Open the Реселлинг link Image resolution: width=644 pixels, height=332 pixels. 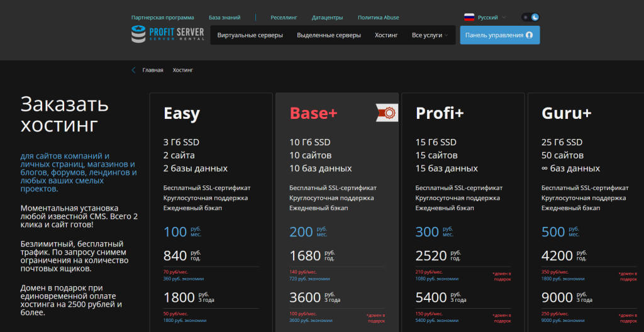click(x=284, y=18)
